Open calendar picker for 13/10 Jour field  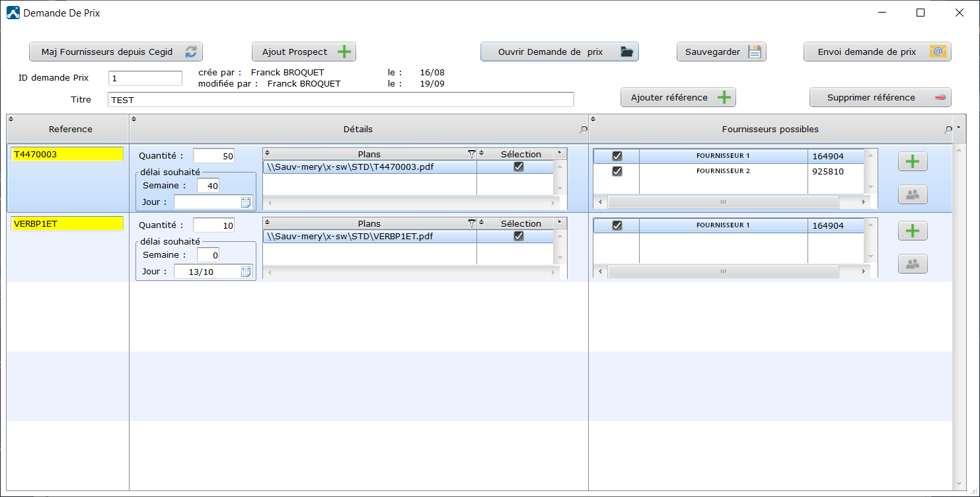[x=246, y=271]
